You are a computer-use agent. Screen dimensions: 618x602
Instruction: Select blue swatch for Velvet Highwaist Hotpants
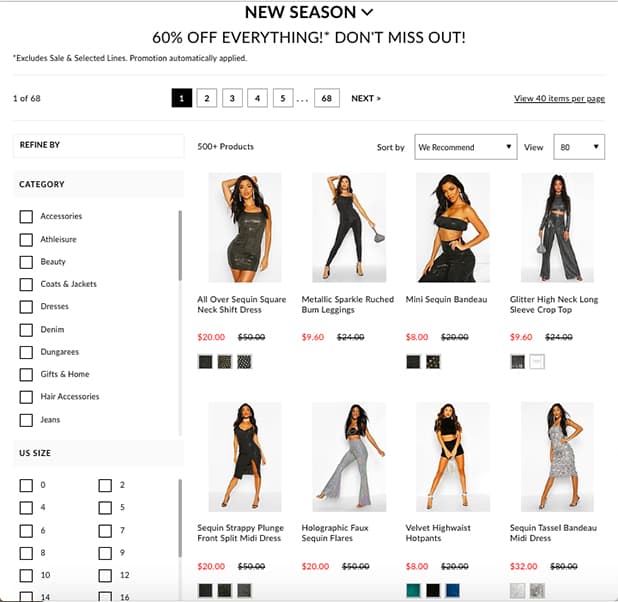(452, 591)
